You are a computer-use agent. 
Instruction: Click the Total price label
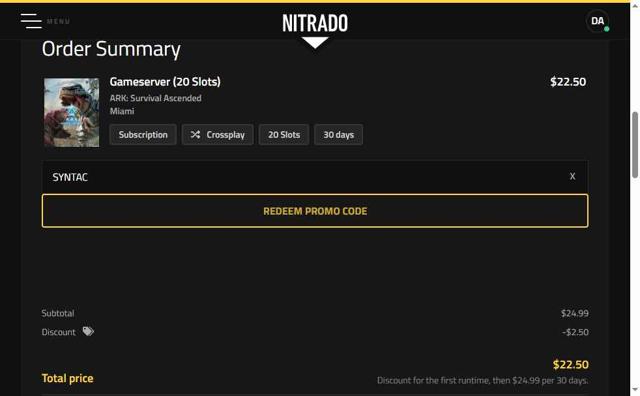pyautogui.click(x=67, y=378)
